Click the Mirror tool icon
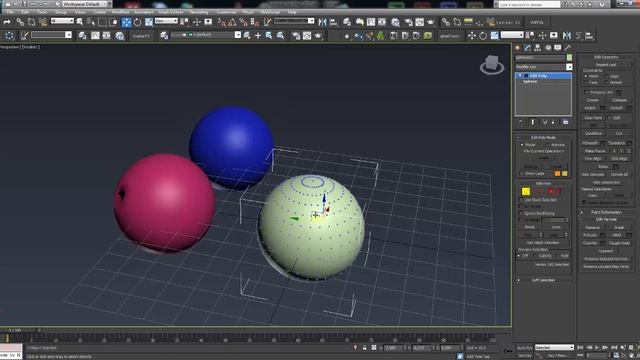 tap(322, 22)
